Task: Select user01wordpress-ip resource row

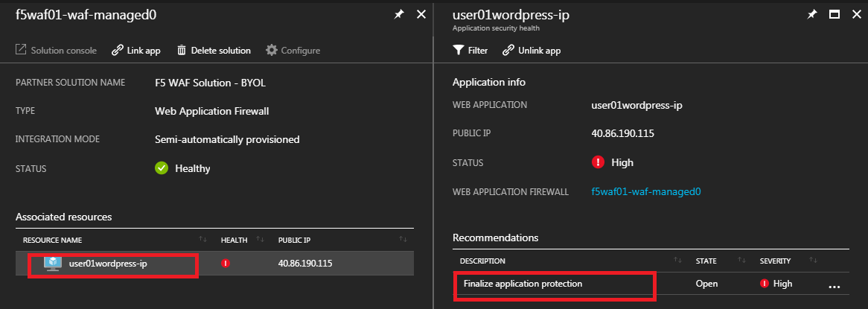Action: point(215,263)
